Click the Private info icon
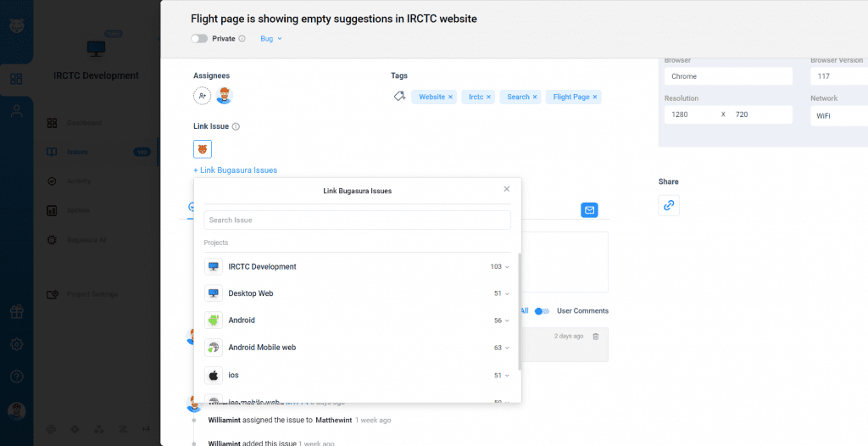 click(242, 39)
